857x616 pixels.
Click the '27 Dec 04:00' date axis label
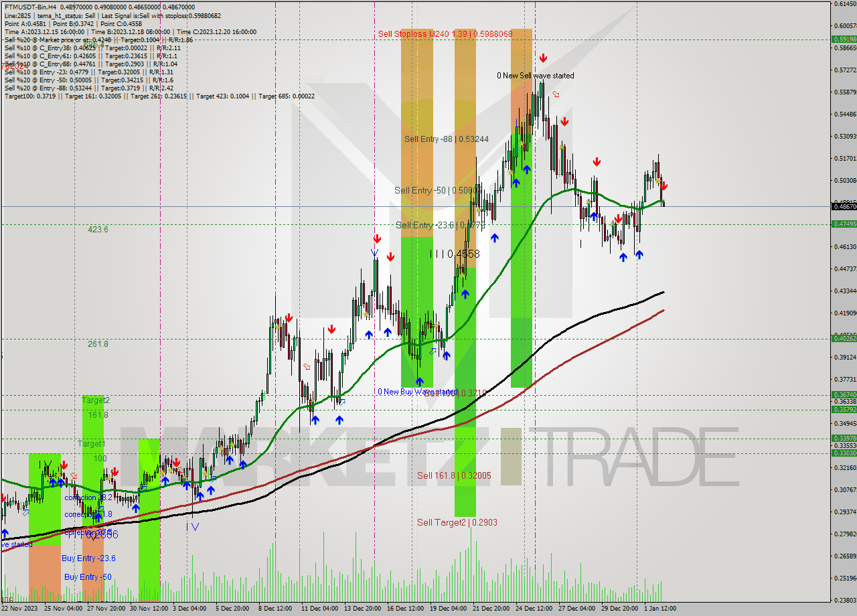576,609
